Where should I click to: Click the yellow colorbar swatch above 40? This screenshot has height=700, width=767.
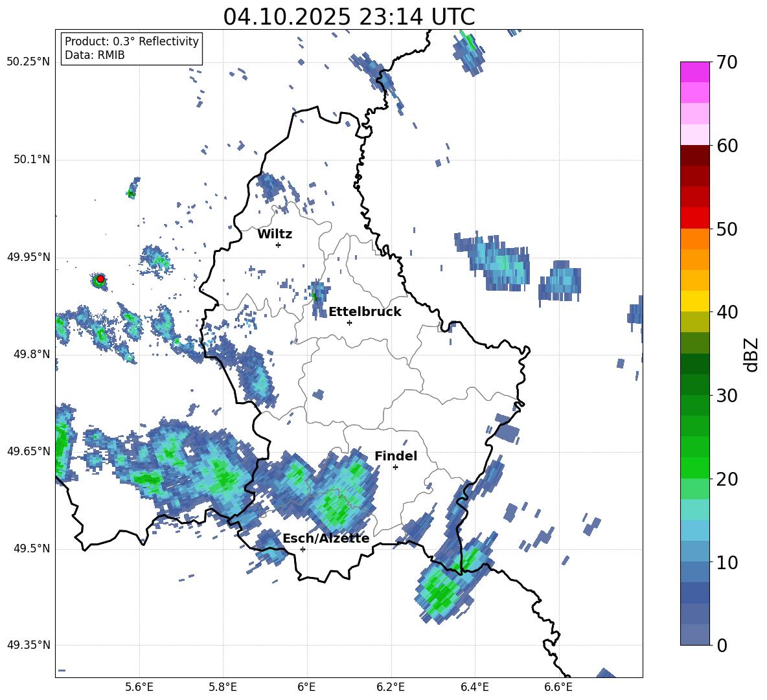coord(695,301)
